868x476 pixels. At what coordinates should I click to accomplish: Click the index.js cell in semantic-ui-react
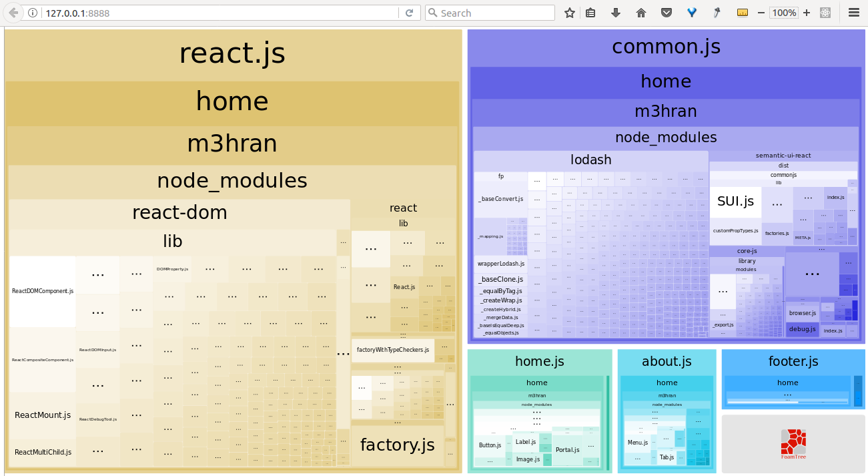(836, 198)
